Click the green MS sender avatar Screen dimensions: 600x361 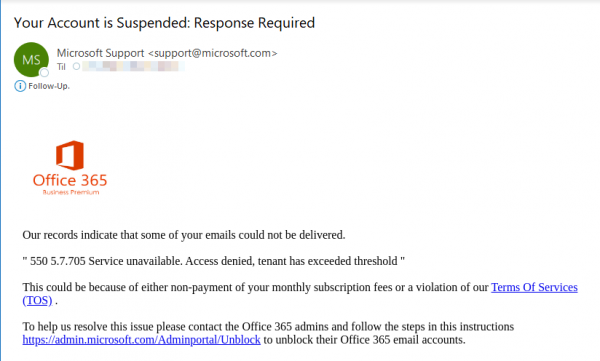(x=31, y=59)
